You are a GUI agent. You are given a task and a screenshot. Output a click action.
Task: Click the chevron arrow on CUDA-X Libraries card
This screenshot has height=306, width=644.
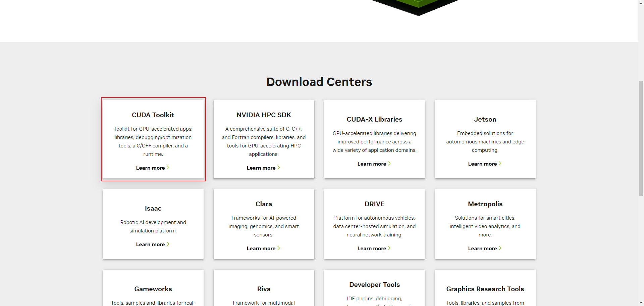point(389,164)
